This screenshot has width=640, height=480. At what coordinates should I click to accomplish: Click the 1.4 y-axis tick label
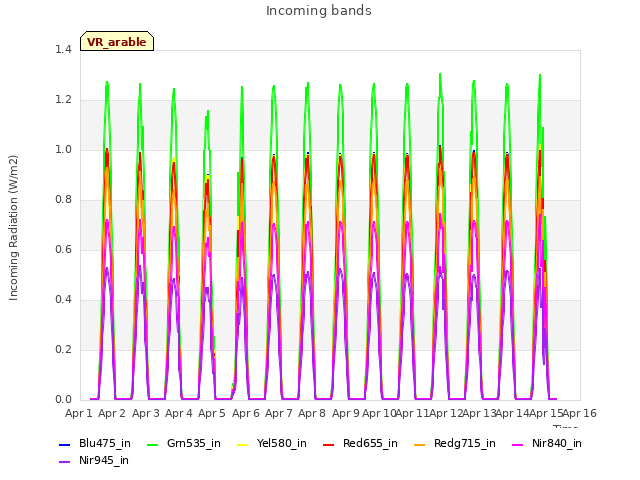[63, 49]
